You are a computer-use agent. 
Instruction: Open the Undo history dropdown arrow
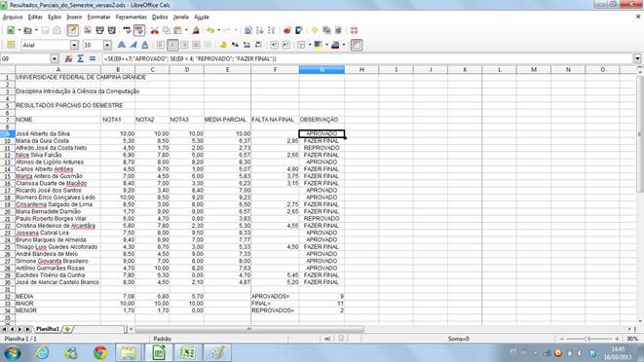[218, 30]
